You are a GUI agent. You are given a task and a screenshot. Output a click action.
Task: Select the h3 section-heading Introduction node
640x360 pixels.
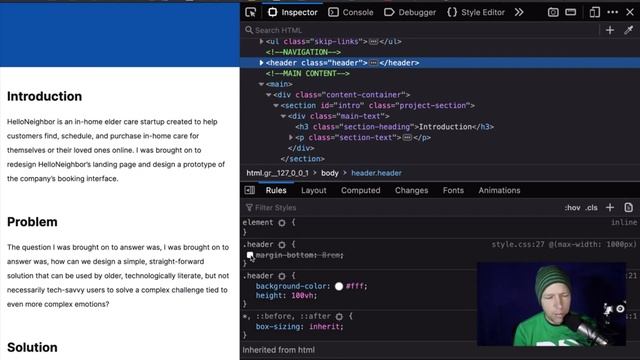395,127
